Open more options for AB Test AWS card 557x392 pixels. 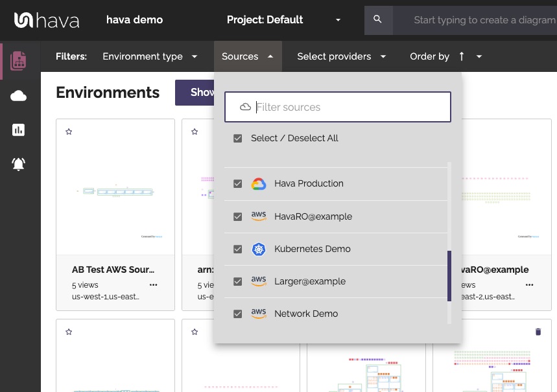[x=153, y=284]
